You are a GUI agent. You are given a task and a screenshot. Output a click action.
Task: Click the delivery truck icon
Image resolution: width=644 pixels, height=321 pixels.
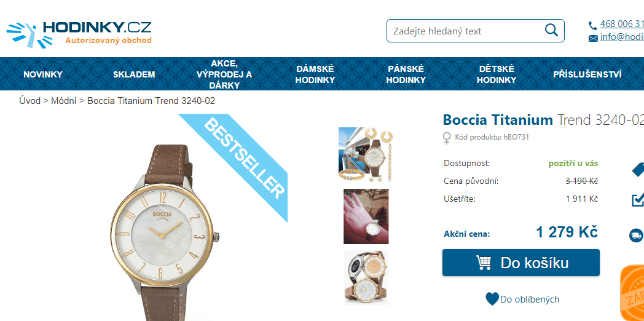[x=636, y=235]
